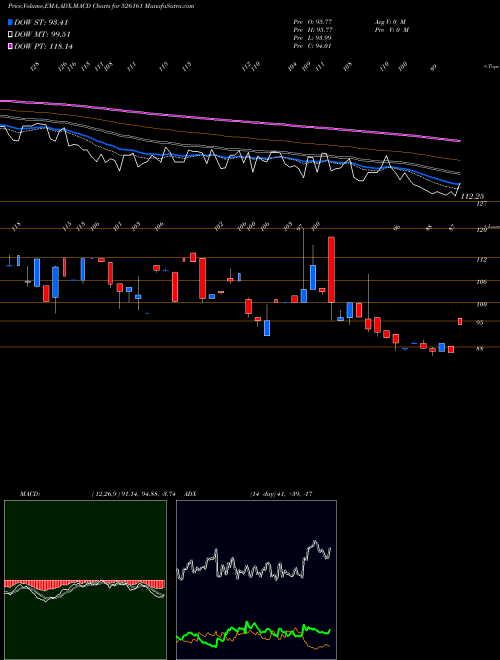500x660 pixels.
Task: Click the chart title at the top
Action: [101, 6]
